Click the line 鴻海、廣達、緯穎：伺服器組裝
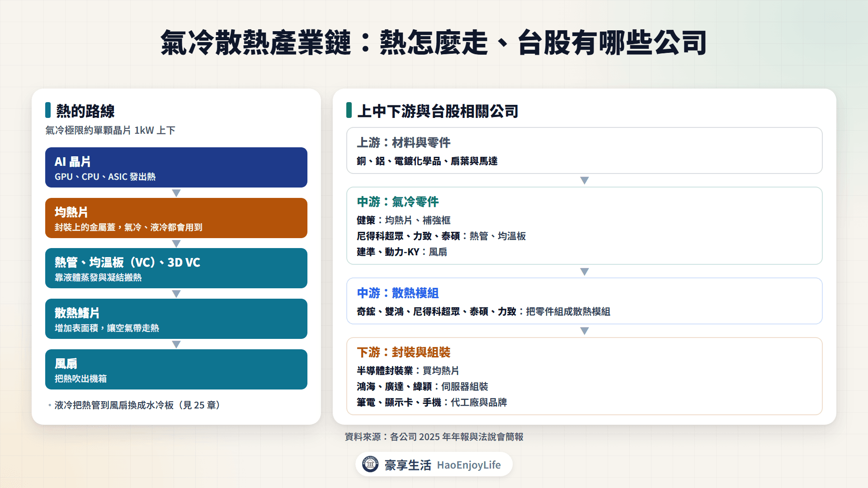This screenshot has width=868, height=488. 423,386
